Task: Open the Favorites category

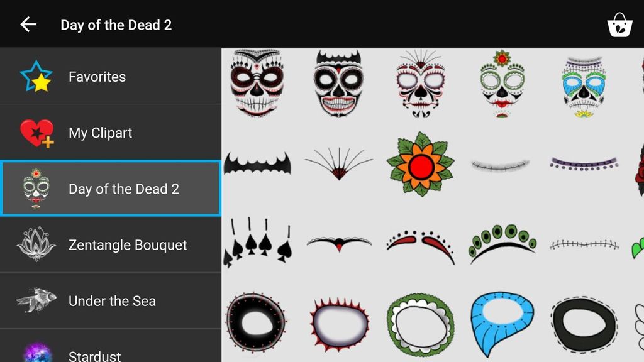Action: [x=111, y=76]
